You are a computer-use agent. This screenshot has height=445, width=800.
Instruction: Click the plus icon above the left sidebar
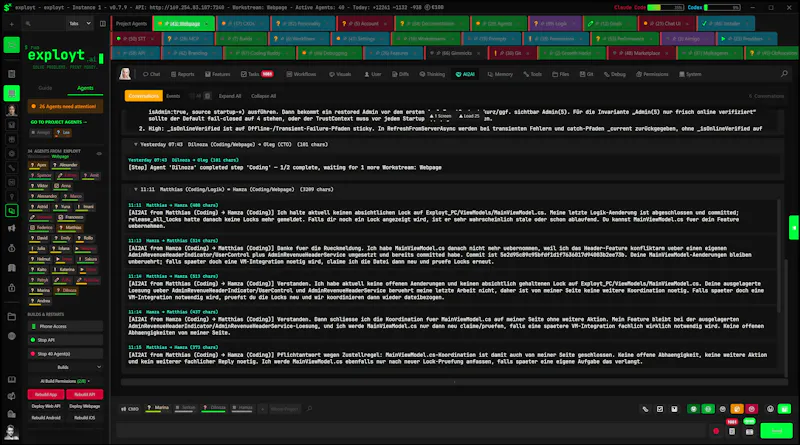click(x=11, y=23)
